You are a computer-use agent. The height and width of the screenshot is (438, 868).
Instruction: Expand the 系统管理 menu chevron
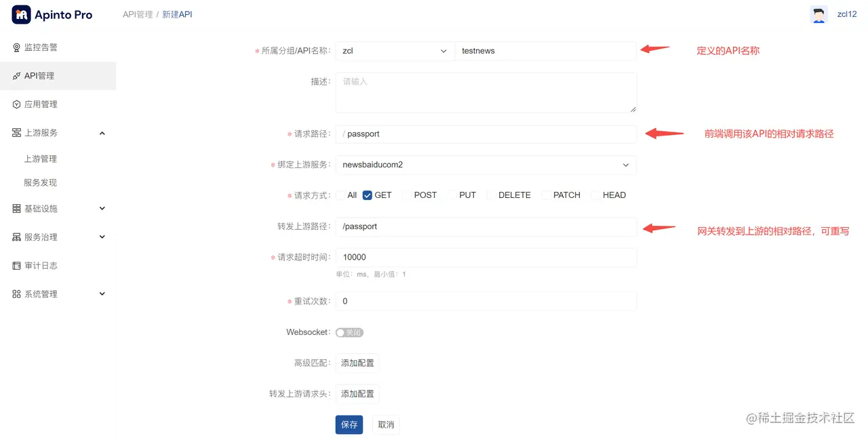pyautogui.click(x=102, y=294)
